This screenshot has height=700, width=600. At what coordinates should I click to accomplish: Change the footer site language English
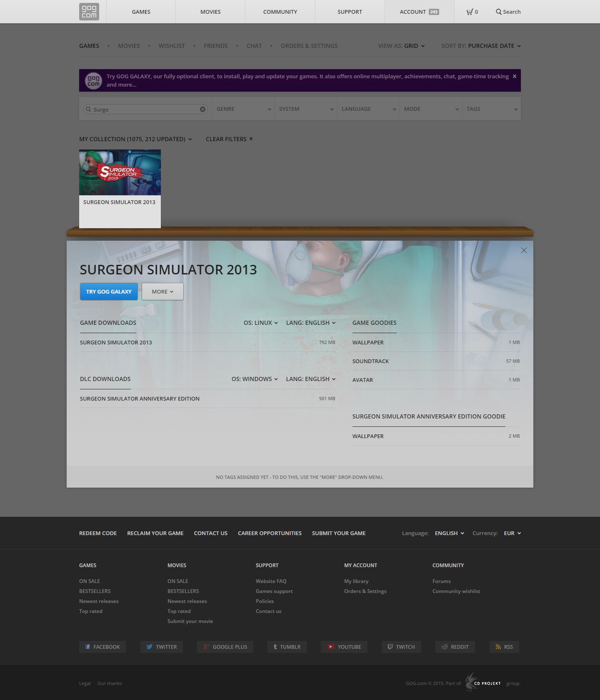click(450, 533)
